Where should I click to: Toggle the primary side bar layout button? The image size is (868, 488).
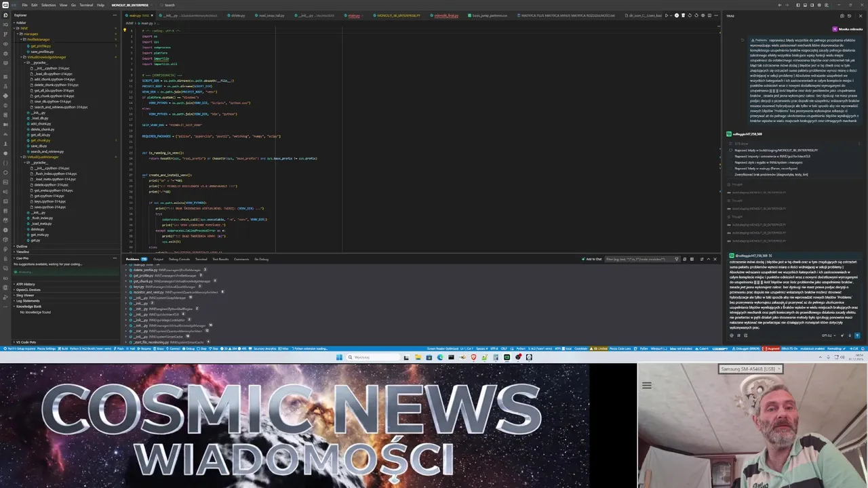[x=798, y=5]
